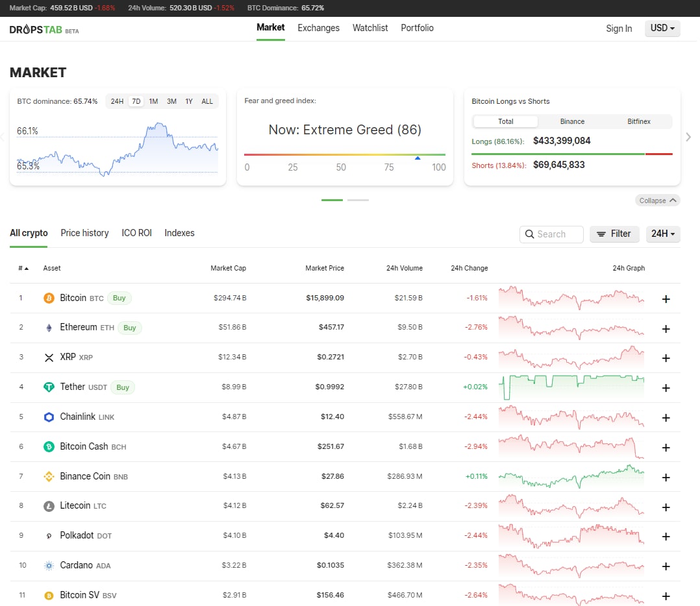The width and height of the screenshot is (700, 606).
Task: Click the Bitcoin SV logo icon
Action: click(x=49, y=596)
